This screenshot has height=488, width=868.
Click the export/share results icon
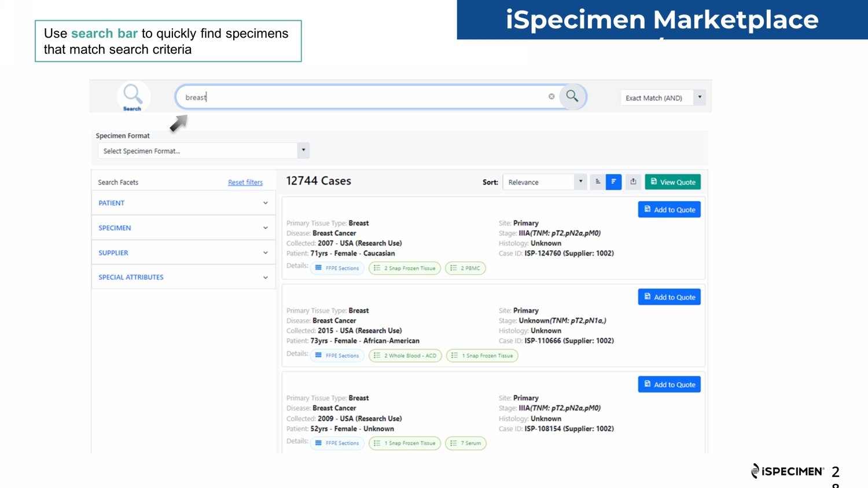coord(633,182)
